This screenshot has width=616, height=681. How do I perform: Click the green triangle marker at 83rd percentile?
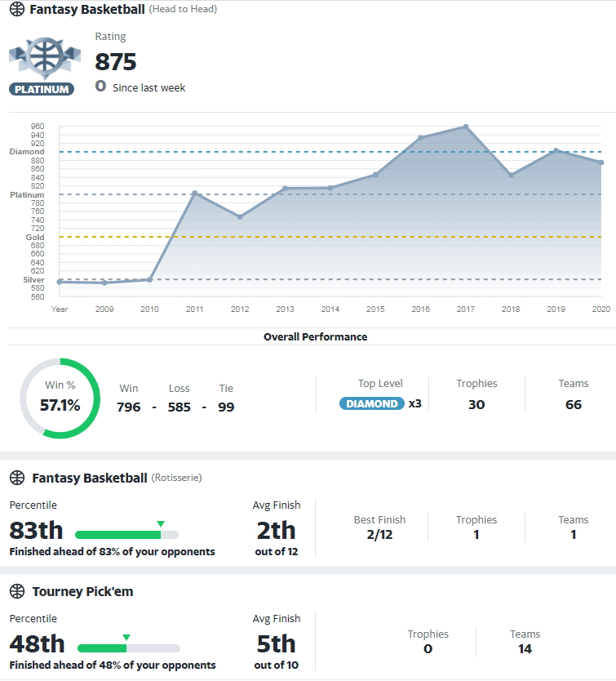pyautogui.click(x=161, y=523)
